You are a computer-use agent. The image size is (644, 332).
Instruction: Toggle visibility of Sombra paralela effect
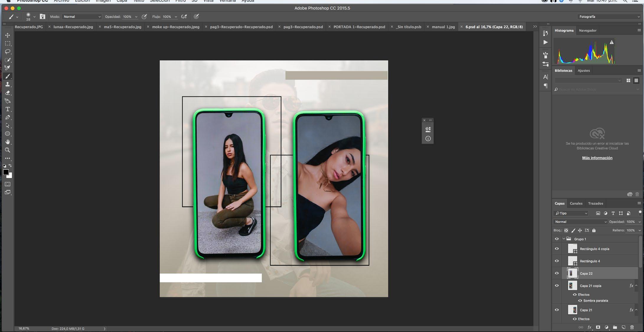coord(580,301)
